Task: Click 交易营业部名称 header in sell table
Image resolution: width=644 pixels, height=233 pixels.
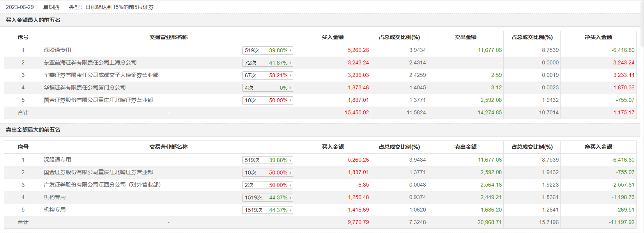Action: click(168, 147)
